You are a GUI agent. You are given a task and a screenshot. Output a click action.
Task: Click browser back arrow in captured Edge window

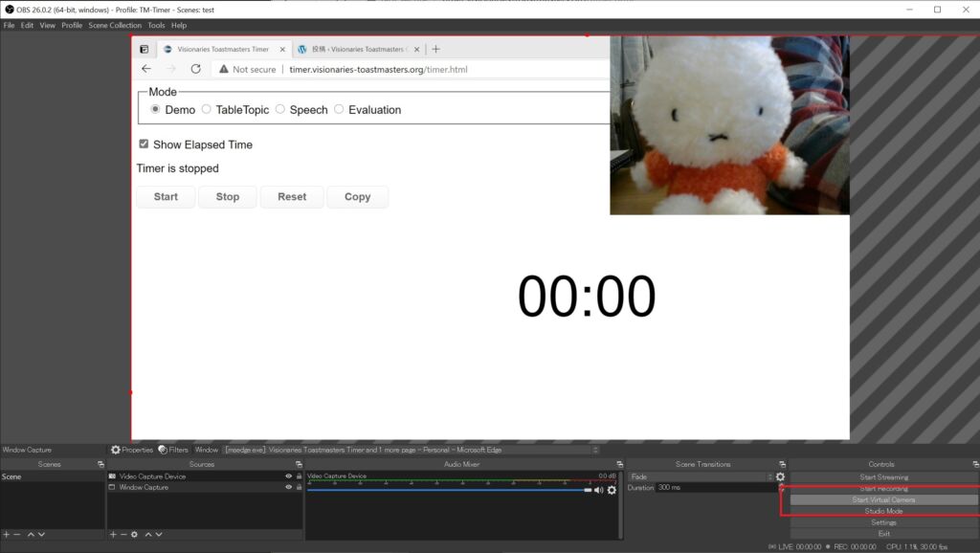coord(146,69)
